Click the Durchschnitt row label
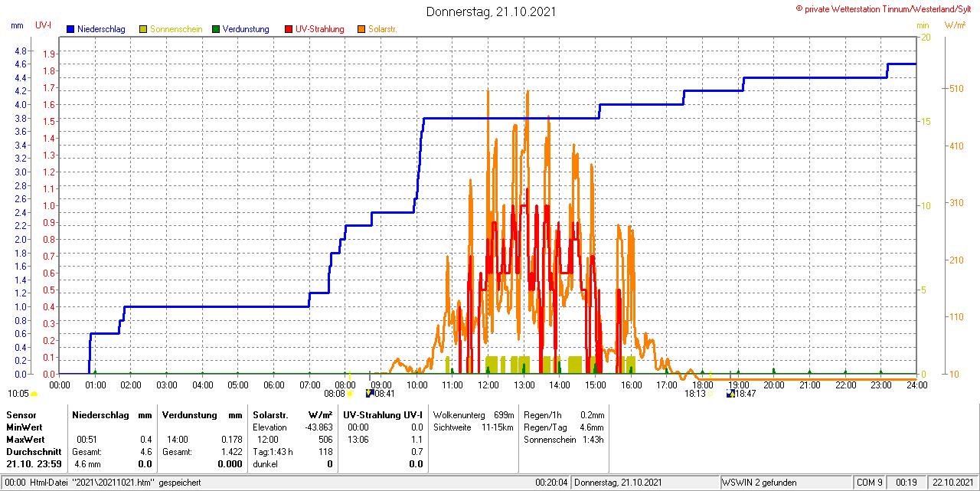Screen dimensions: 980x491 coord(34,452)
